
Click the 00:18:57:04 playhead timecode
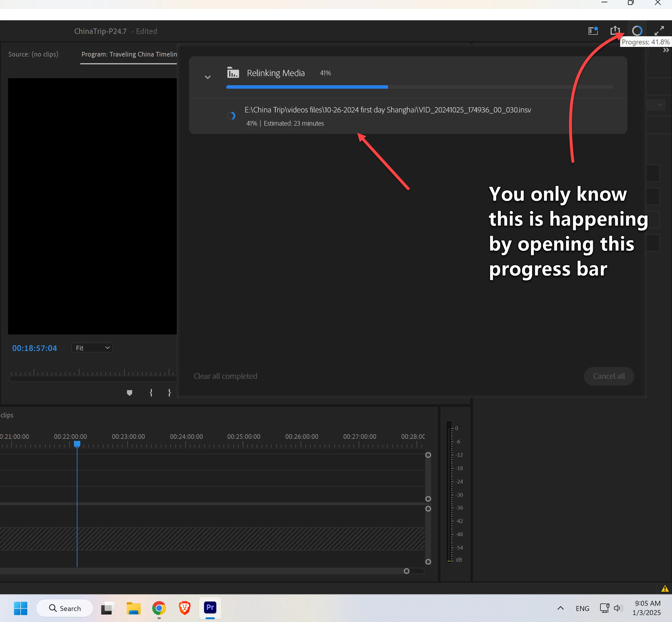coord(35,348)
